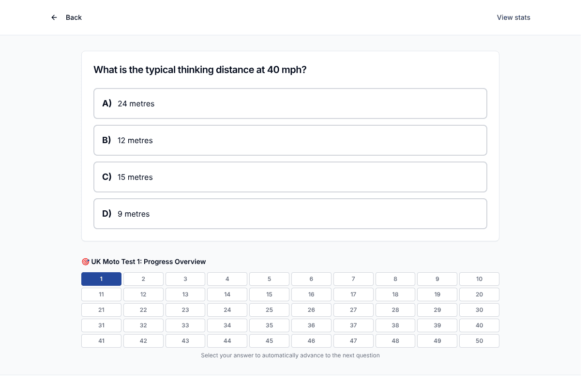This screenshot has height=382, width=588.
Task: Go to question 20
Action: 479,294
